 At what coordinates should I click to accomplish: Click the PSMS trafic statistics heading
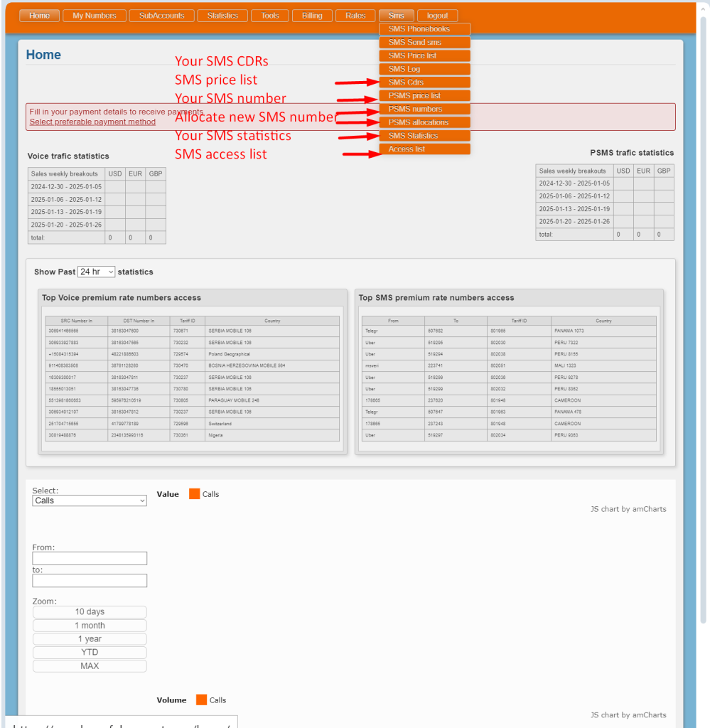pyautogui.click(x=632, y=153)
